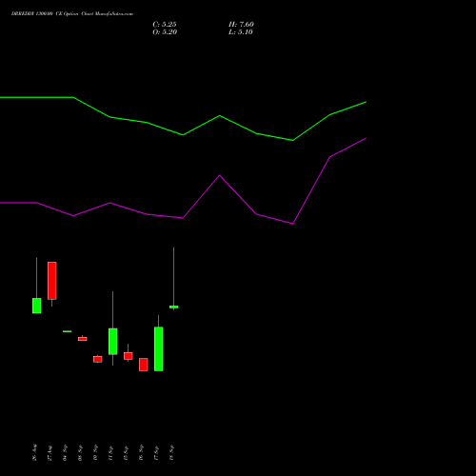This screenshot has height=476, width=476.
Task: Click the high value H: 7.60
Action: pos(241,25)
